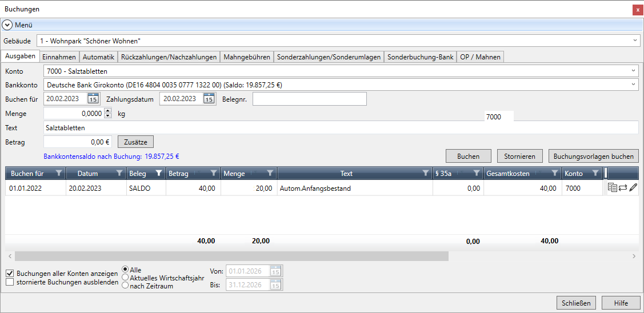Click the filter icon on Text column

coord(426,173)
